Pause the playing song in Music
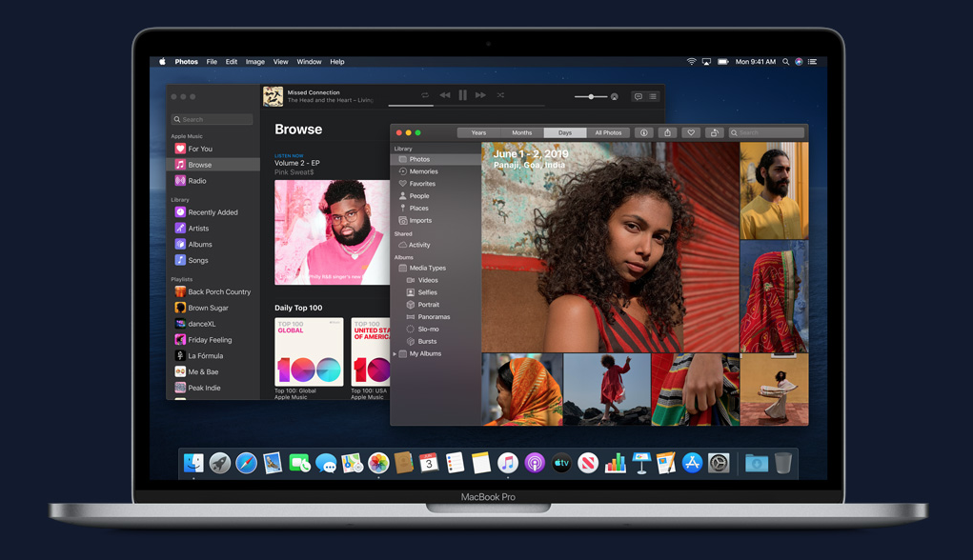973x560 pixels. coord(462,95)
